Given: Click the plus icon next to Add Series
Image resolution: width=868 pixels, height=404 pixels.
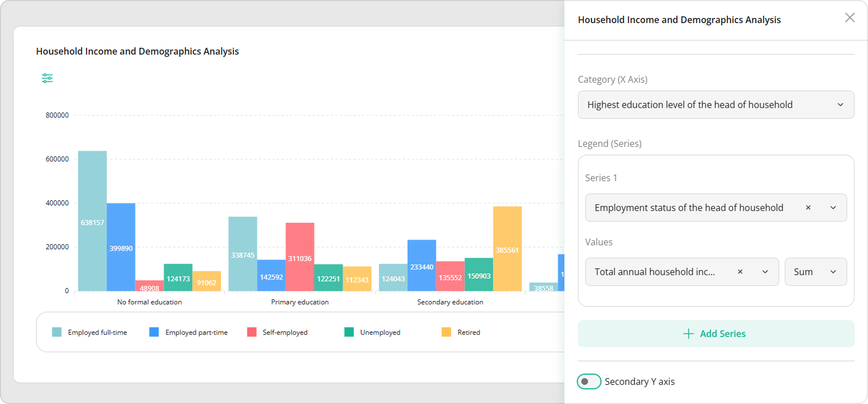Looking at the screenshot, I should [688, 333].
